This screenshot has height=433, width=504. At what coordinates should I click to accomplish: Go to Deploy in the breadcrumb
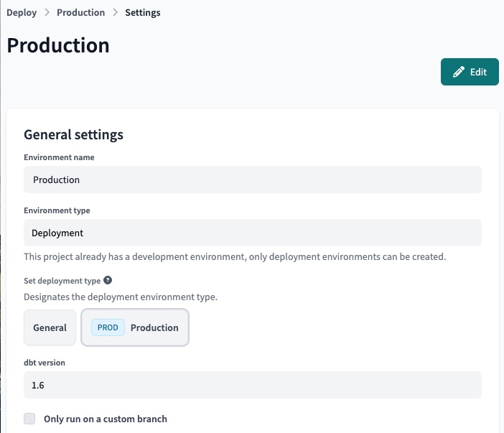[22, 13]
